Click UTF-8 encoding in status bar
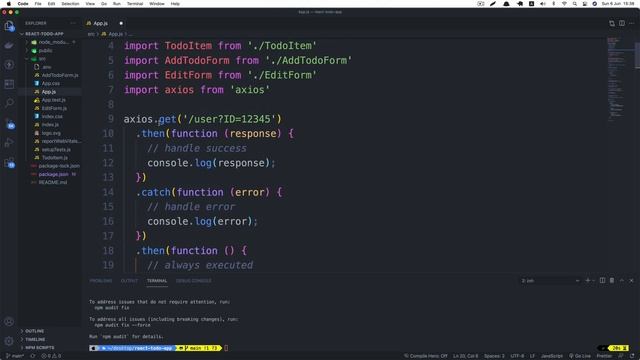 click(517, 356)
